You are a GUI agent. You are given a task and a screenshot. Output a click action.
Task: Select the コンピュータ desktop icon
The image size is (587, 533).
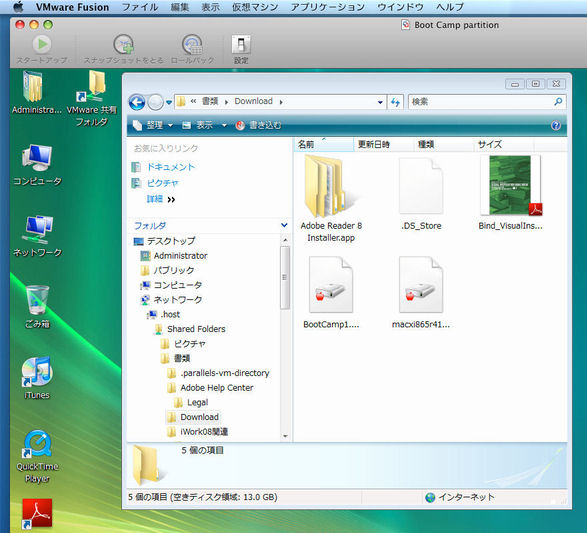click(x=37, y=158)
